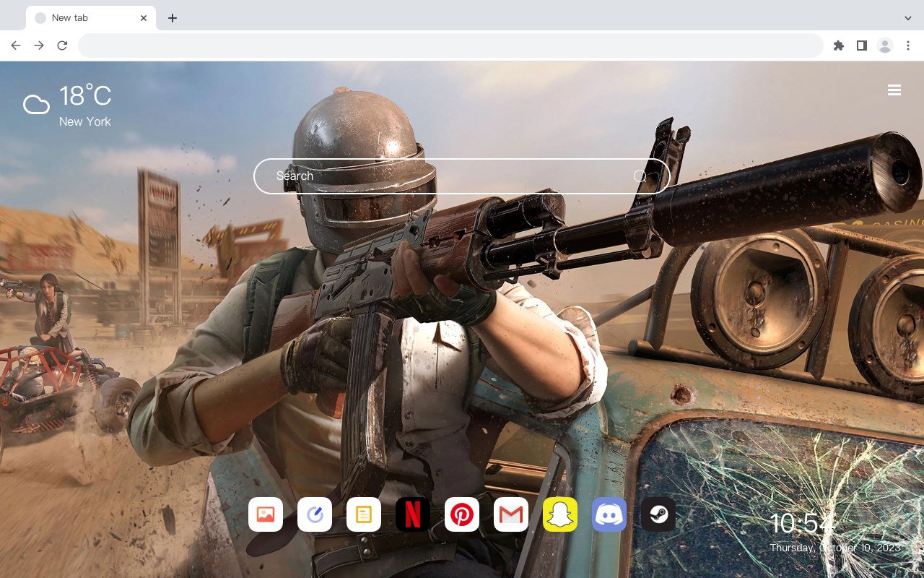Viewport: 924px width, 578px height.
Task: Go forward to the next page
Action: coord(39,46)
